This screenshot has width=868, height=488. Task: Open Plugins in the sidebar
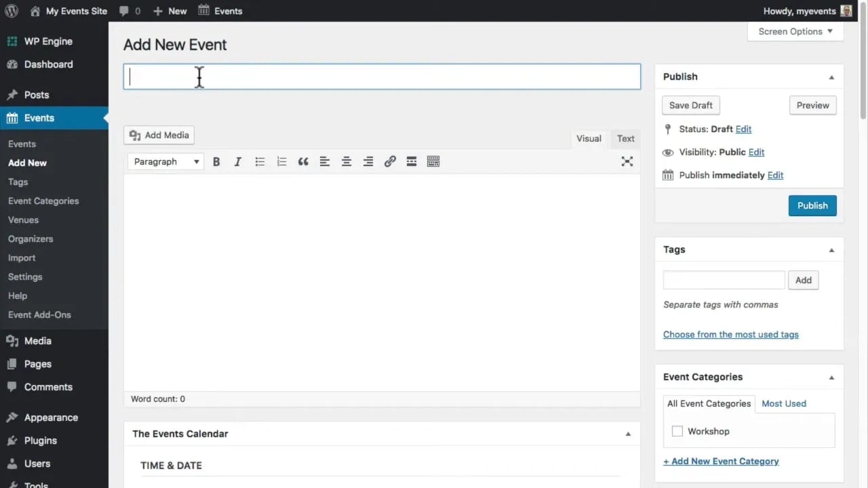click(x=40, y=441)
